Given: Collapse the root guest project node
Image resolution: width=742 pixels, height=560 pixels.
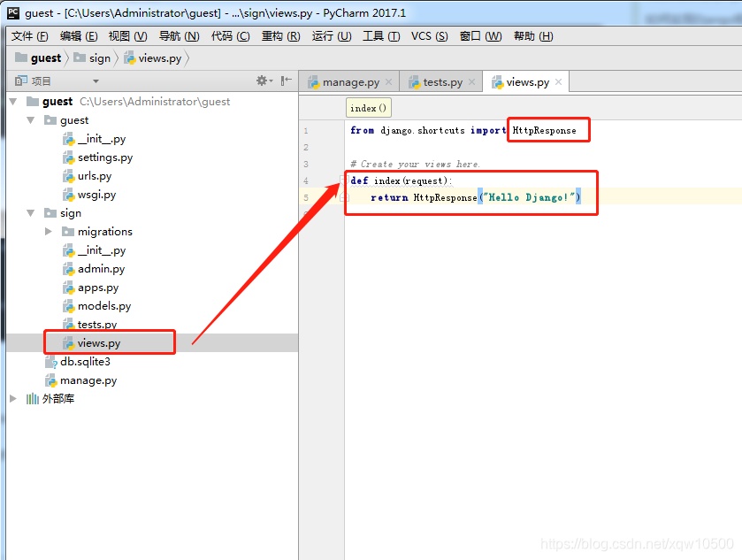Looking at the screenshot, I should [13, 102].
